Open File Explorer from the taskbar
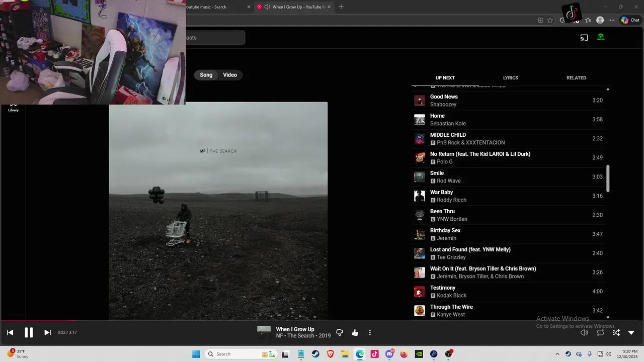 pos(345,354)
